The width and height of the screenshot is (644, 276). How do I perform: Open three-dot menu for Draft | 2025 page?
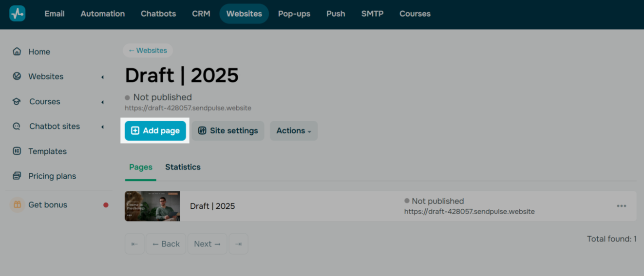(x=621, y=206)
